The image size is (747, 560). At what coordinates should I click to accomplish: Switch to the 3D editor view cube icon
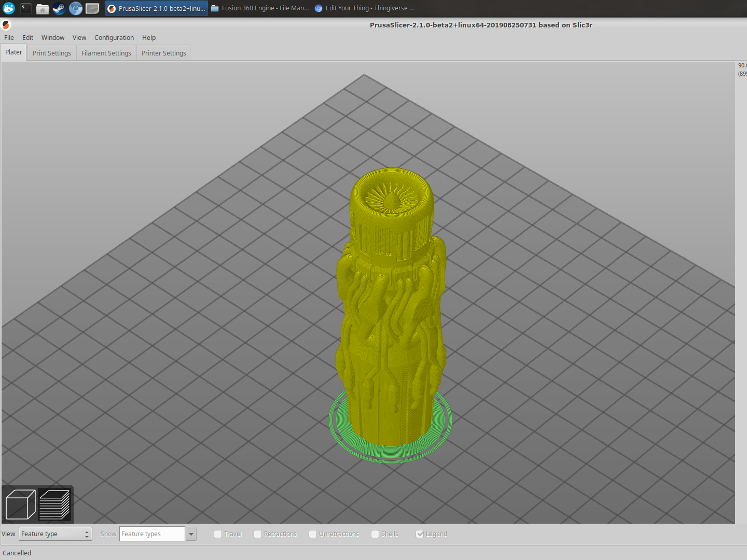click(20, 503)
